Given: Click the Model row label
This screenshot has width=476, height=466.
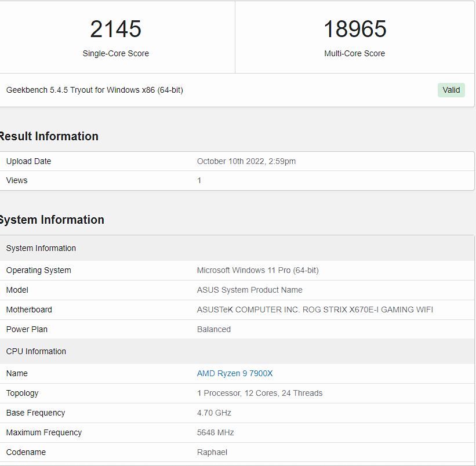Looking at the screenshot, I should coord(17,290).
